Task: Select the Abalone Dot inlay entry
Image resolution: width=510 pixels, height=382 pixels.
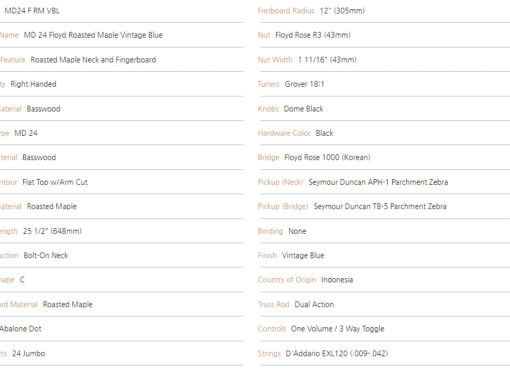Action: (x=20, y=329)
